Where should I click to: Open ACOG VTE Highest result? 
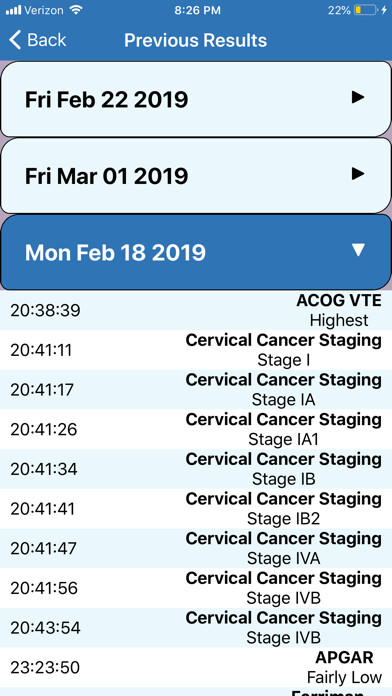196,310
